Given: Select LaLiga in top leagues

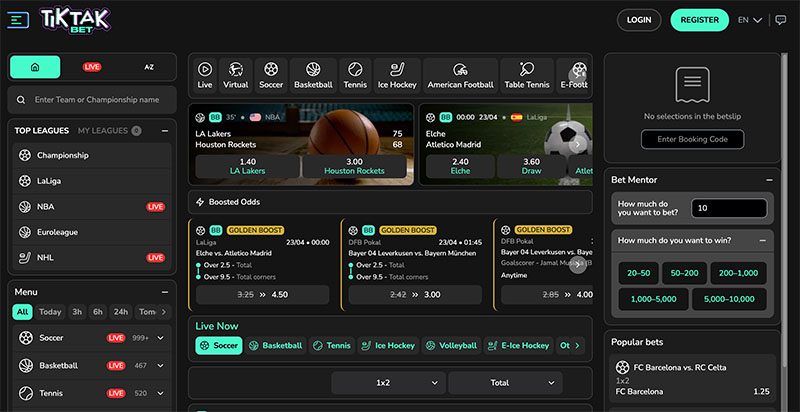Looking at the screenshot, I should 92,181.
